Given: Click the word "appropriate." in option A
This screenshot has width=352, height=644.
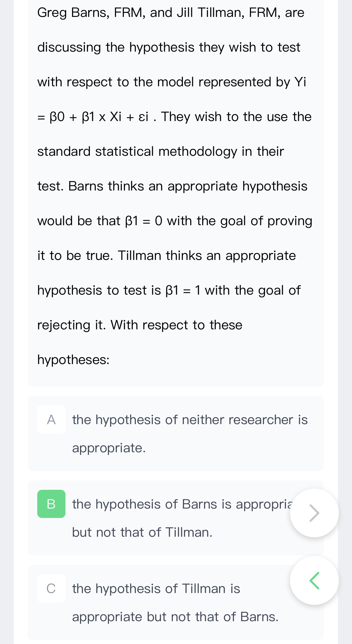Looking at the screenshot, I should pos(109,448).
